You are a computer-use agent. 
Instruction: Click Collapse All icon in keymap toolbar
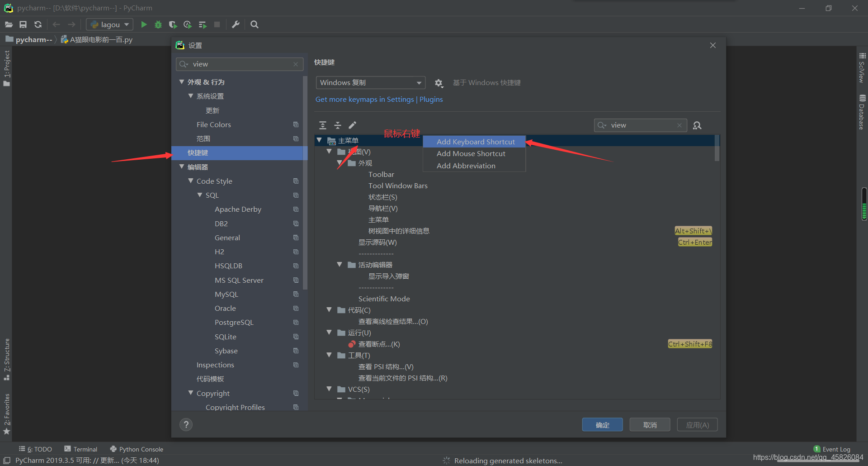pyautogui.click(x=338, y=125)
